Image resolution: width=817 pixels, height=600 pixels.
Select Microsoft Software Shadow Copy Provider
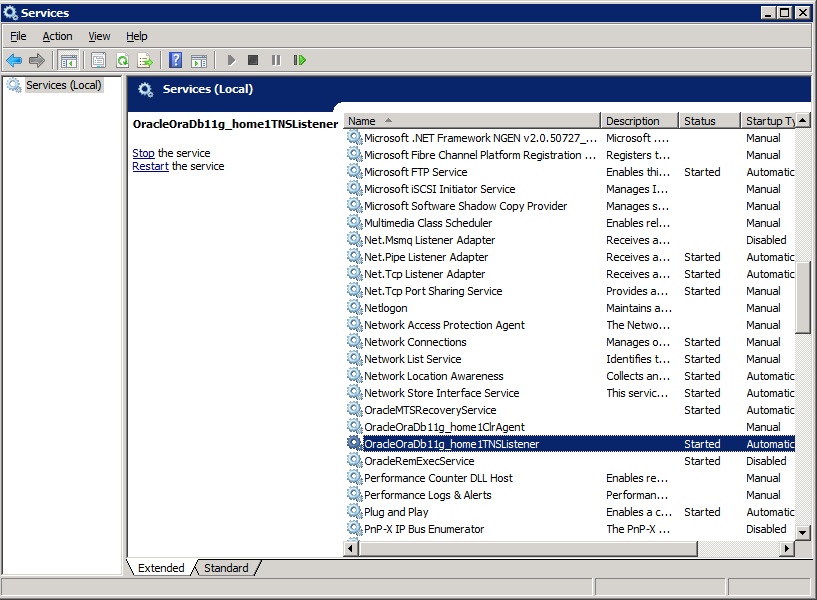tap(571, 206)
